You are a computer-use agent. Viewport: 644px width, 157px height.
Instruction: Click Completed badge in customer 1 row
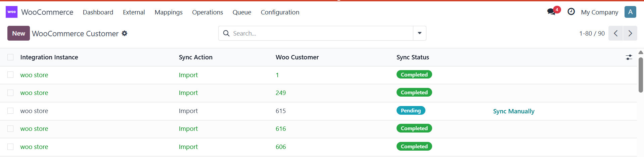point(414,74)
